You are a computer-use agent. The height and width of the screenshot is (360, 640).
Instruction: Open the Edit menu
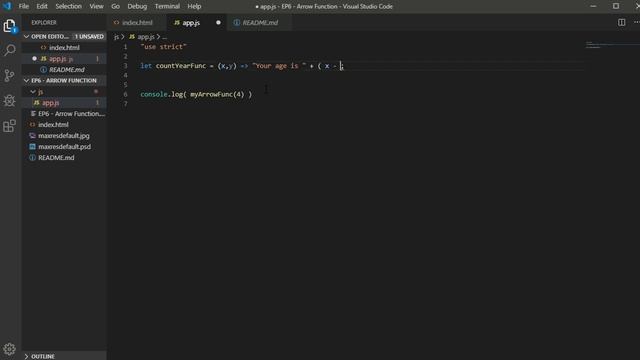[42, 6]
